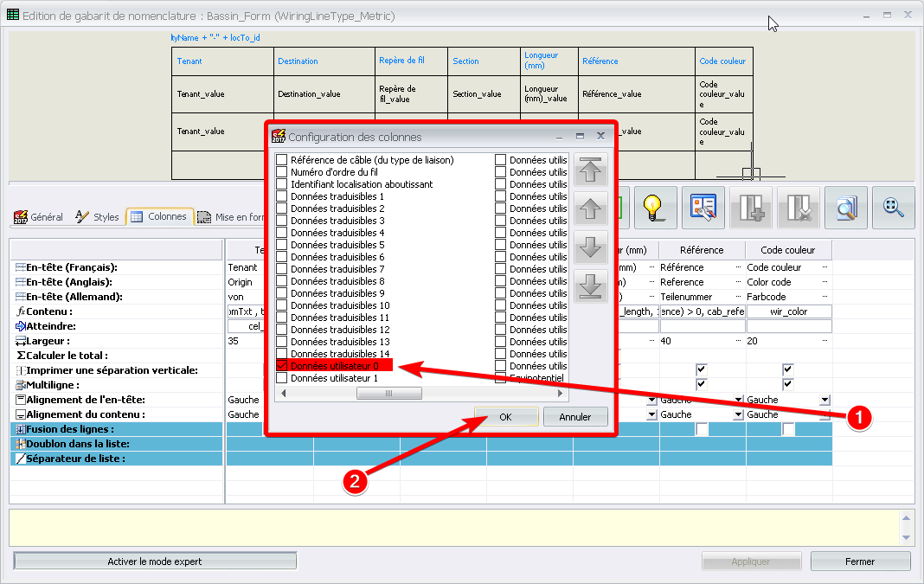Click the wir_color content field
The width and height of the screenshot is (924, 584).
[789, 311]
